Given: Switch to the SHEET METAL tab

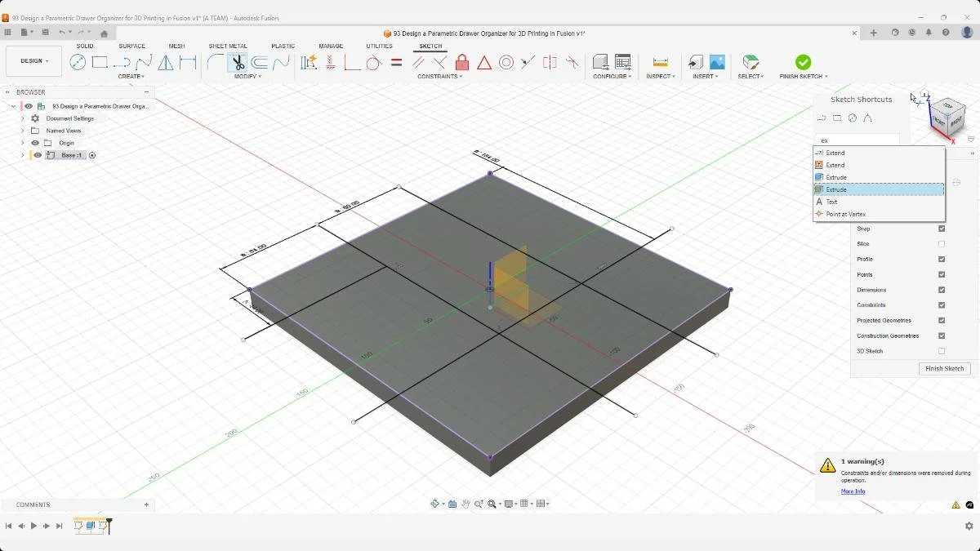Looking at the screenshot, I should tap(227, 46).
